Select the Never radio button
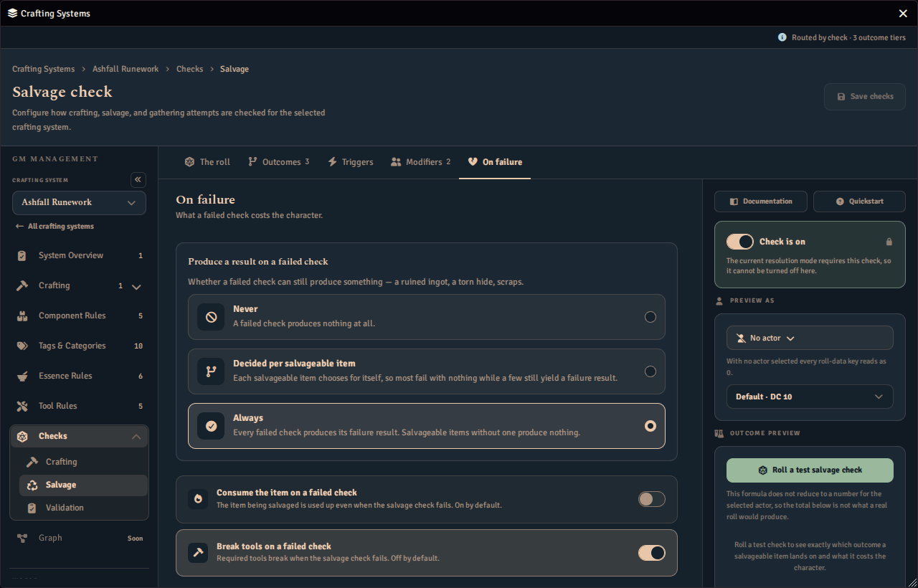 click(x=650, y=317)
